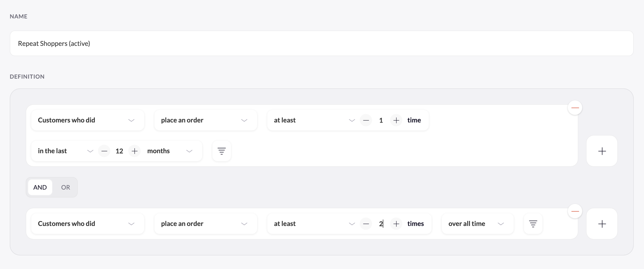The image size is (644, 269).
Task: Increase order count from 1 time
Action: 396,120
